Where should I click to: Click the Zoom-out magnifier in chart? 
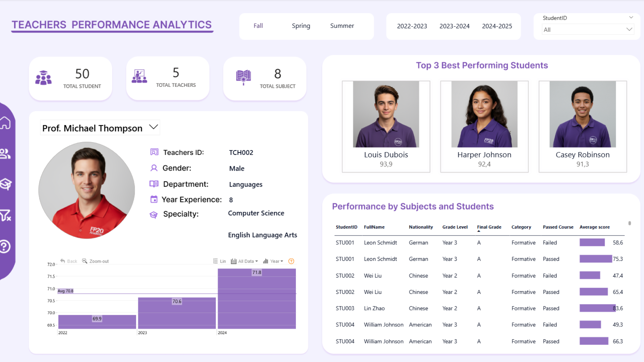(85, 261)
